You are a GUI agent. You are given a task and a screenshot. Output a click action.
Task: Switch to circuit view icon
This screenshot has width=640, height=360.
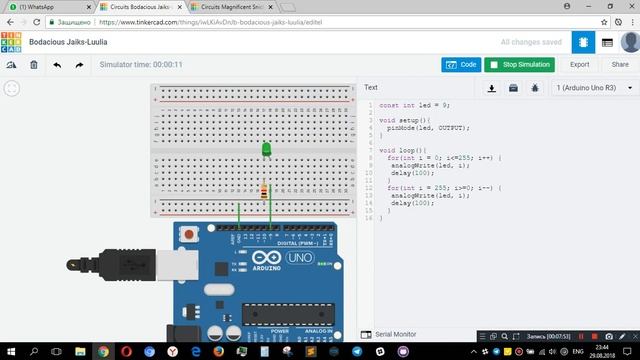(583, 42)
